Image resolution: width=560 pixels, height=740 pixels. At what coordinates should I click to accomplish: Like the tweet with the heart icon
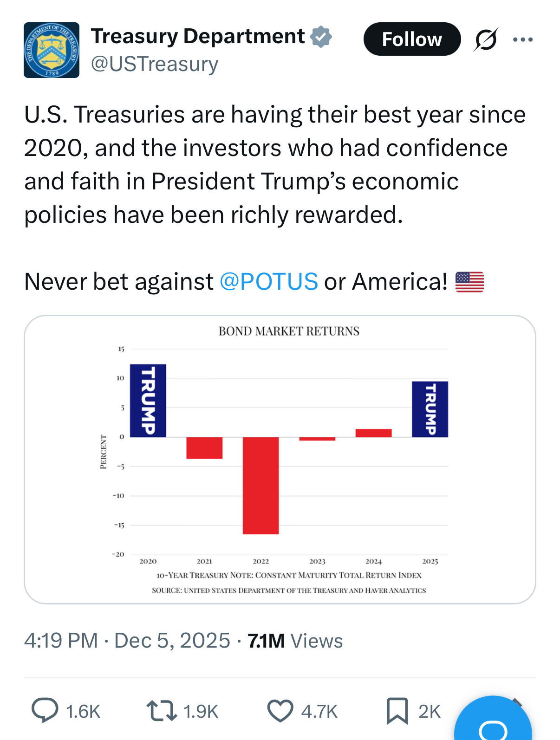280,711
